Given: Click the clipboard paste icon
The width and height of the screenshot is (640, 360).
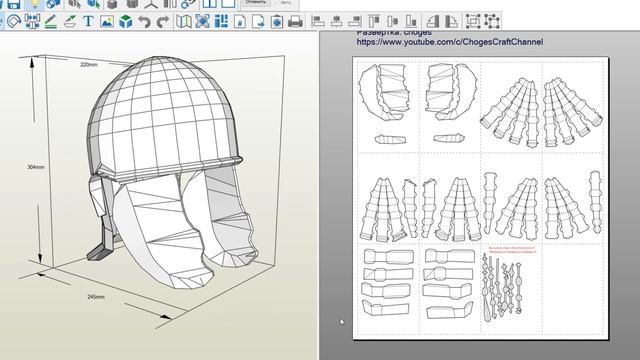Looking at the screenshot, I should [277, 21].
